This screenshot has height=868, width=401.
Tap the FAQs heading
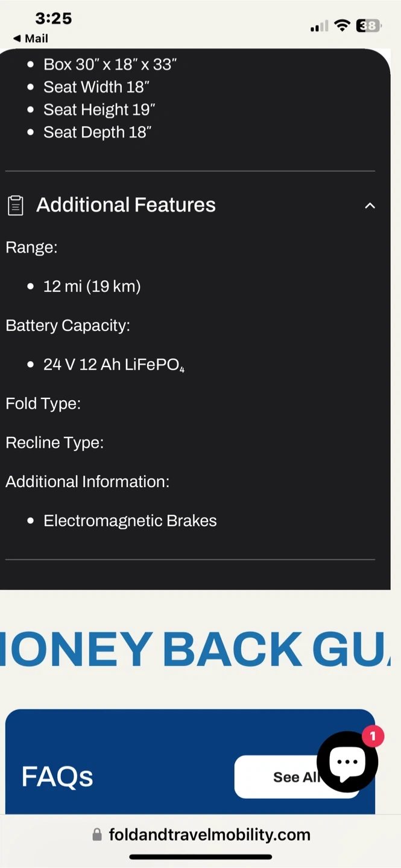(x=57, y=776)
